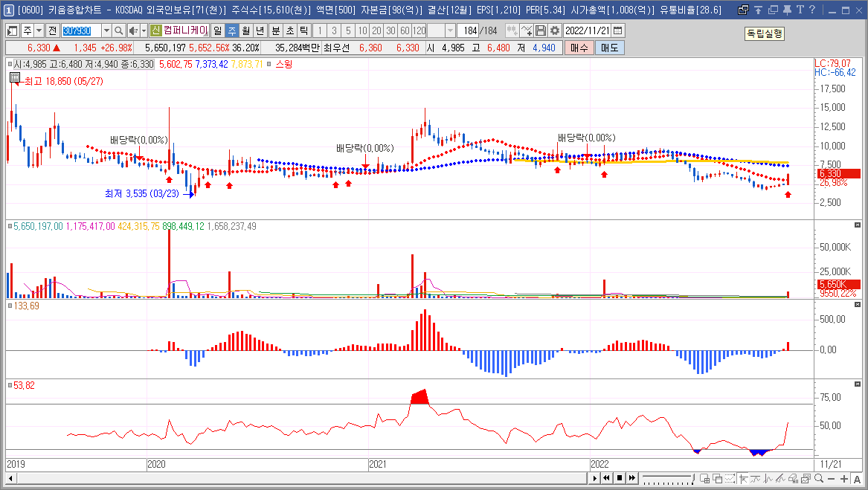Click the add candlestick chart icon
Image resolution: width=868 pixels, height=490 pixels.
[512, 31]
